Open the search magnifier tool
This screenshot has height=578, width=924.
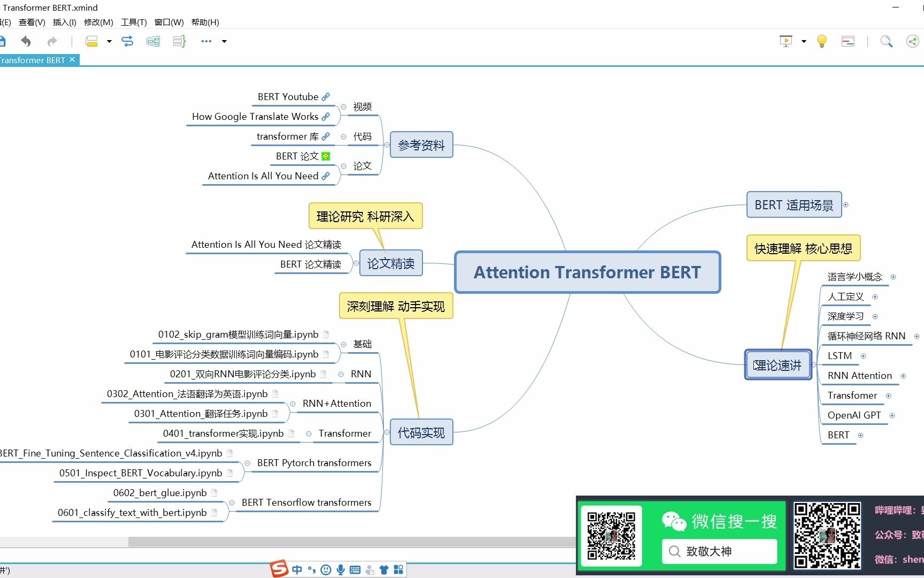(887, 41)
